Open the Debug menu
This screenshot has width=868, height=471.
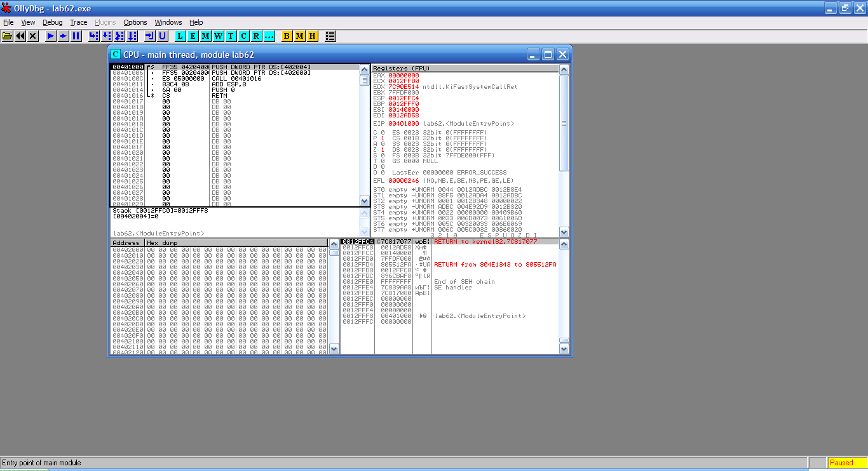tap(53, 22)
